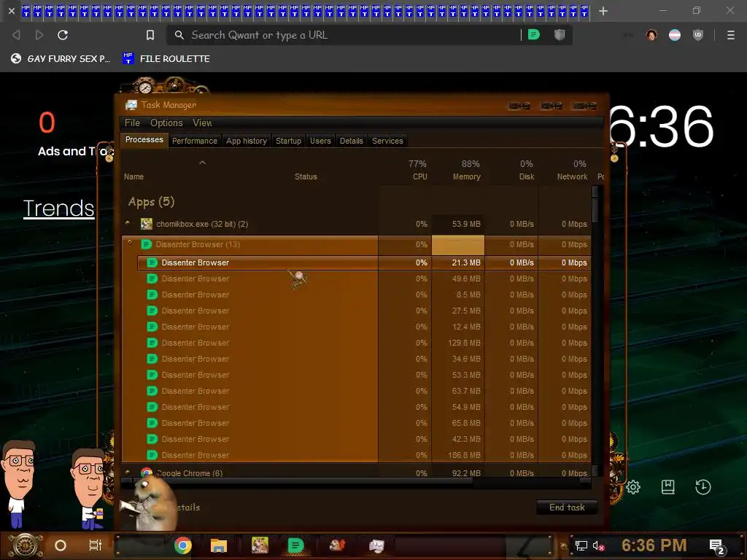Switch to the Users tab
Image resolution: width=747 pixels, height=560 pixels.
coord(320,141)
